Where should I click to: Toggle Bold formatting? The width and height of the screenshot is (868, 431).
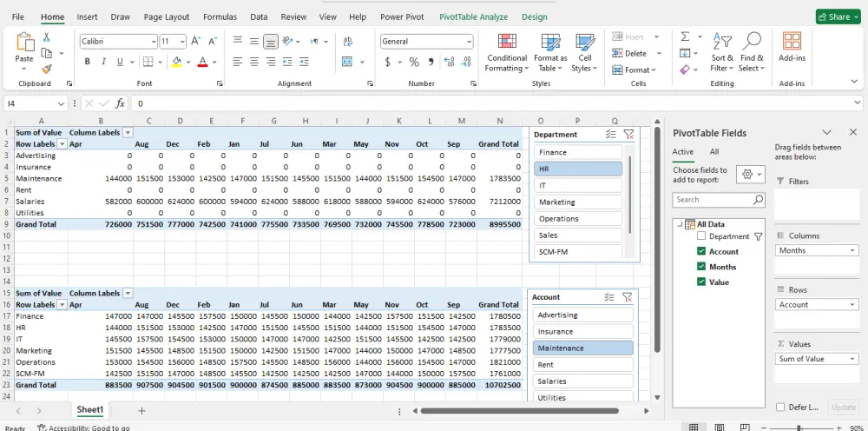88,62
